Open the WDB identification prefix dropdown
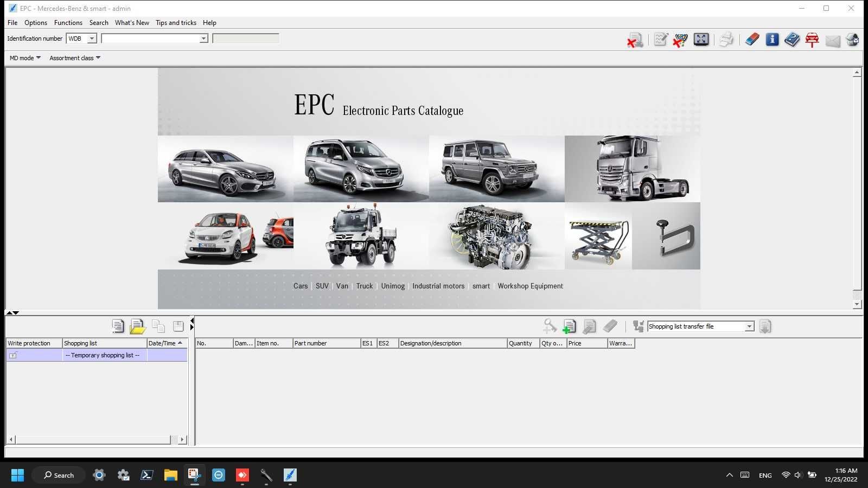868x488 pixels. (92, 38)
